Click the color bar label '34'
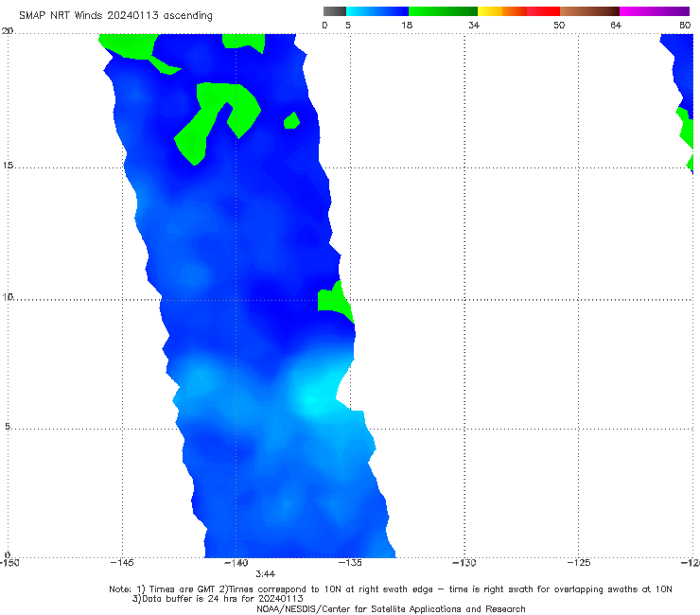The width and height of the screenshot is (700, 615). click(474, 25)
